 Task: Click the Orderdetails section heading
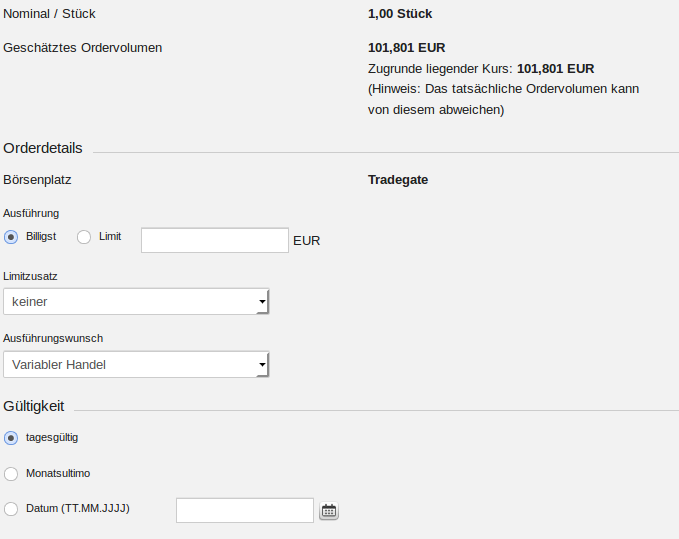tap(43, 148)
